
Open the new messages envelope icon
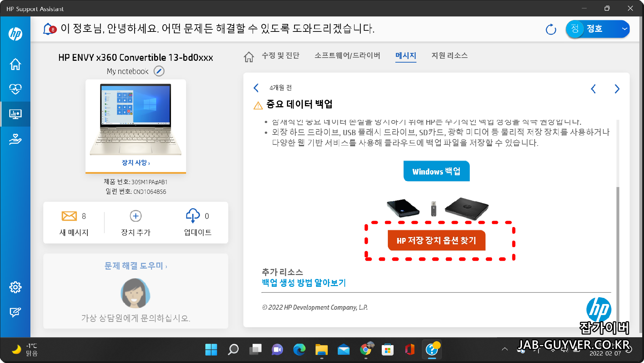(69, 216)
